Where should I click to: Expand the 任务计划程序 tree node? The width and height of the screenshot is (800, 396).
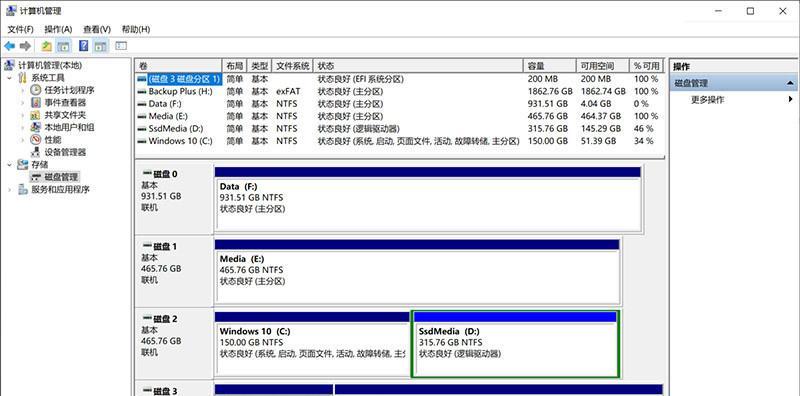(22, 90)
